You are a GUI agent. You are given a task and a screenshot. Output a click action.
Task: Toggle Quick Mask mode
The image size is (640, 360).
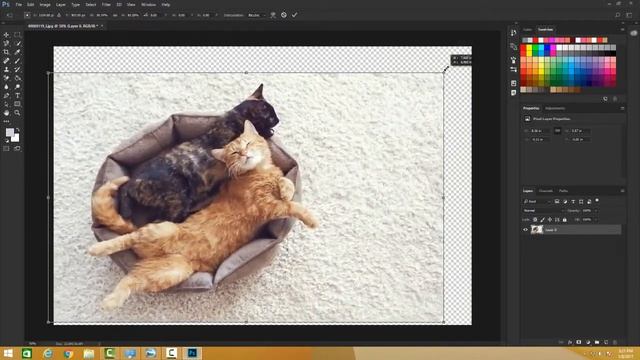(6, 149)
